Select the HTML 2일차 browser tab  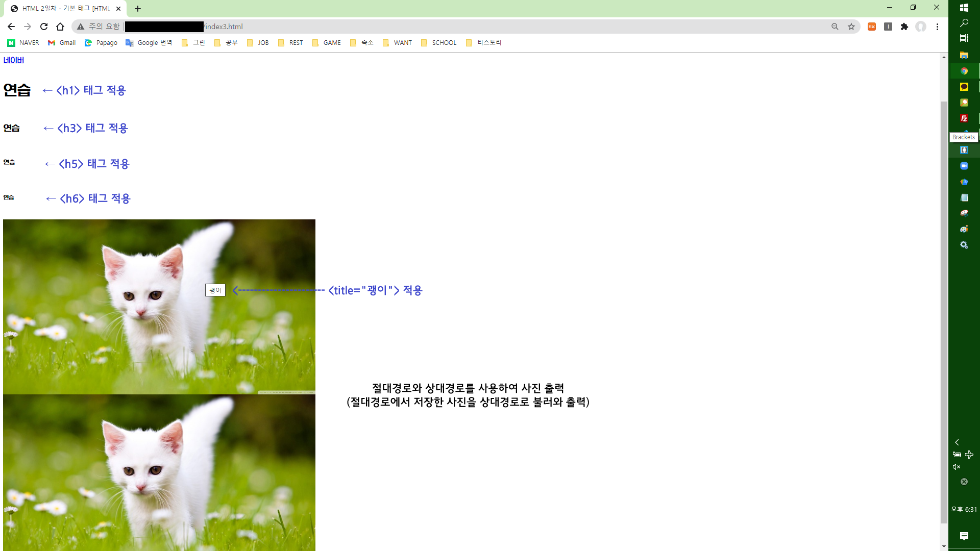65,9
